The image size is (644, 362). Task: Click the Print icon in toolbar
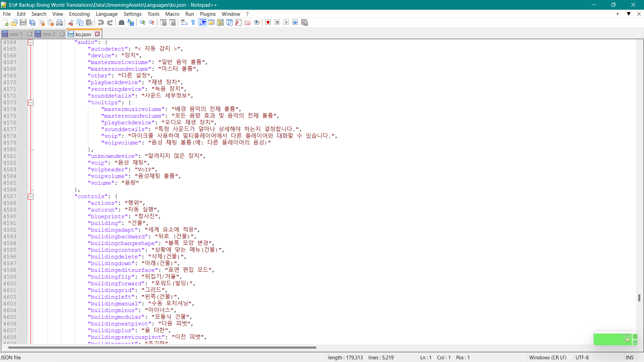pyautogui.click(x=59, y=22)
